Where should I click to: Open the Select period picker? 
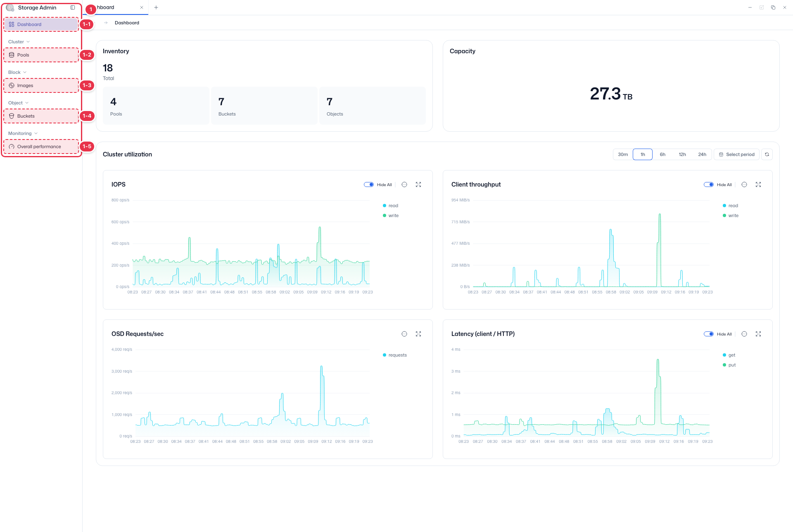736,154
